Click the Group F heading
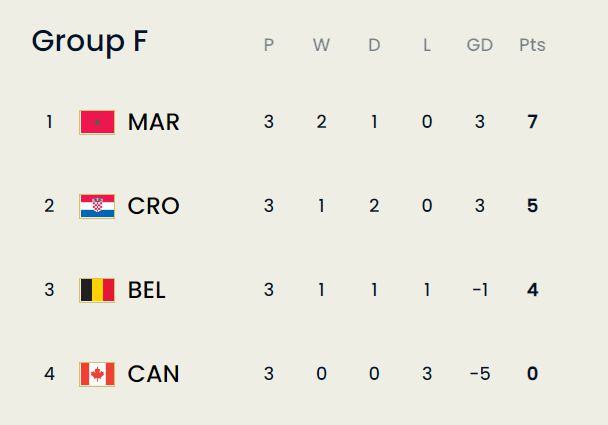Screen dimensions: 608x425 (x=90, y=41)
